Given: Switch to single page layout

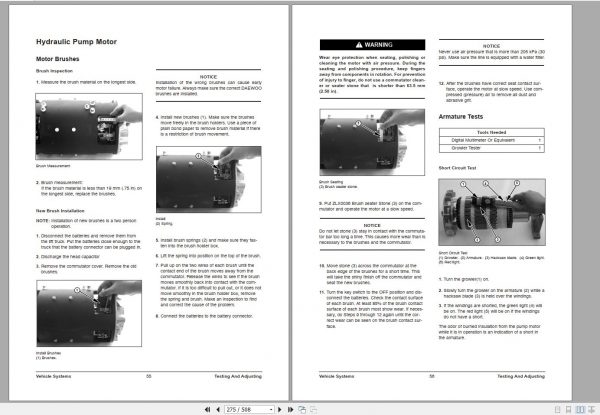Looking at the screenshot, I should 558,410.
